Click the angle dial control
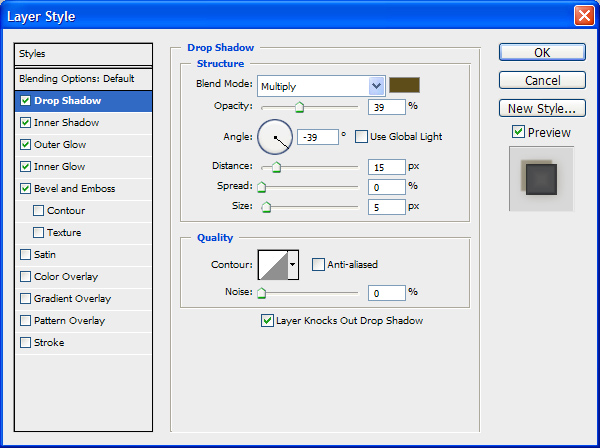 [x=275, y=136]
